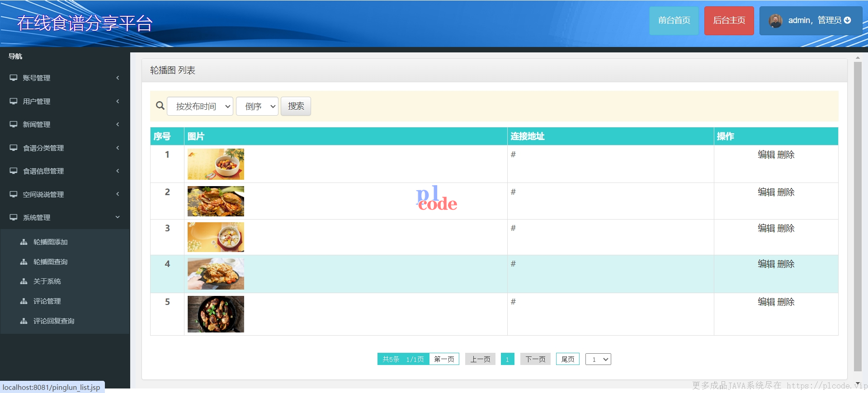868x393 pixels.
Task: Click the magnifier search icon
Action: 160,106
